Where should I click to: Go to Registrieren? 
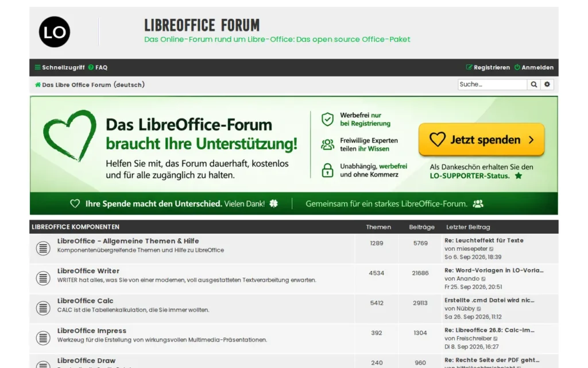[x=488, y=68]
